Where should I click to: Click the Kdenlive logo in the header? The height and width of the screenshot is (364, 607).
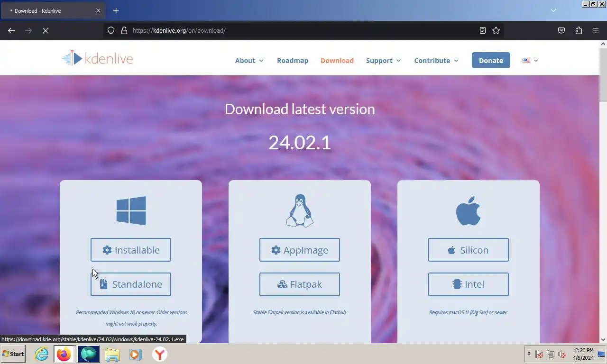click(x=97, y=58)
